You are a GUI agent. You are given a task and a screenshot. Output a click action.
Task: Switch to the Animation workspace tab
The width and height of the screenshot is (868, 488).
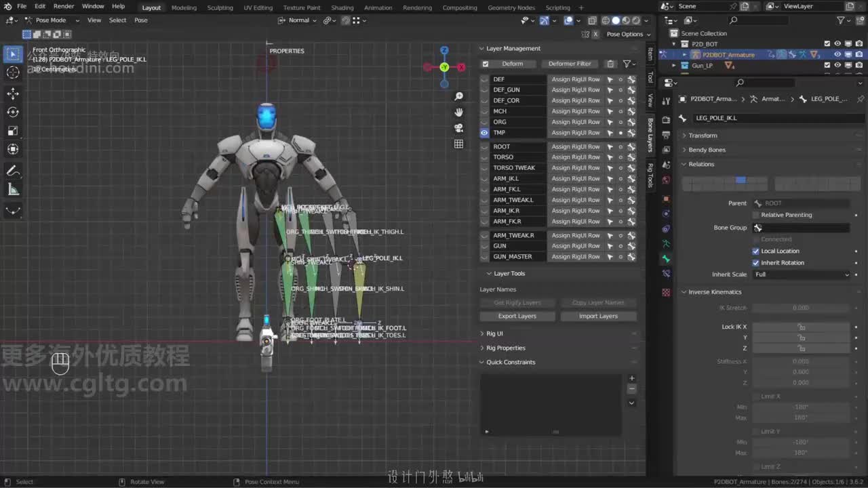coord(378,7)
